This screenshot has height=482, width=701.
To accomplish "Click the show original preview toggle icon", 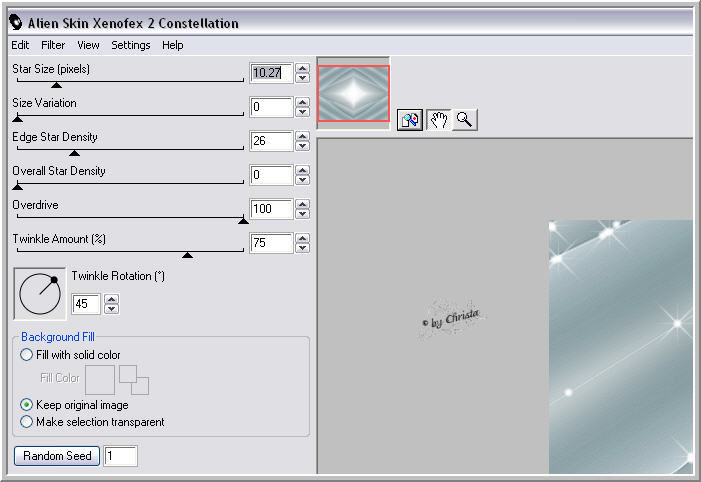I will (409, 120).
